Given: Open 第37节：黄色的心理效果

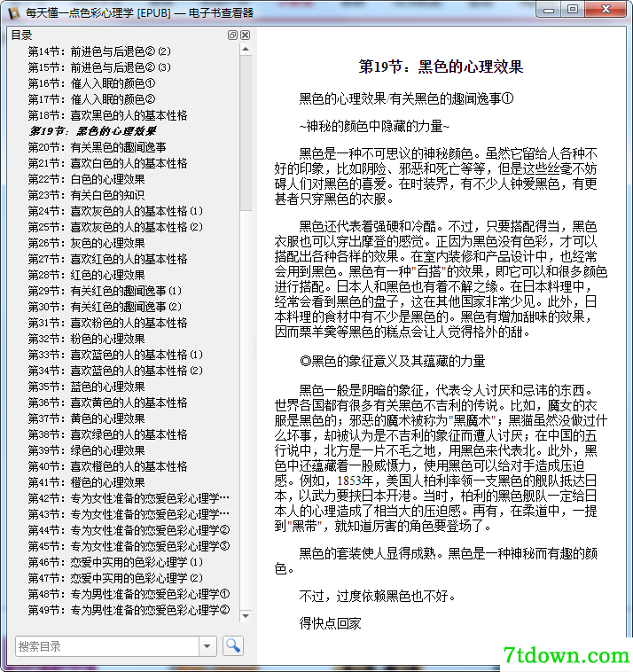Looking at the screenshot, I should coord(87,418).
